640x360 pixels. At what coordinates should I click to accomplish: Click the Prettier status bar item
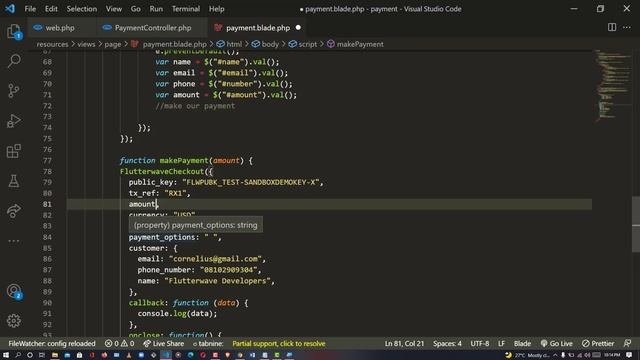point(598,344)
